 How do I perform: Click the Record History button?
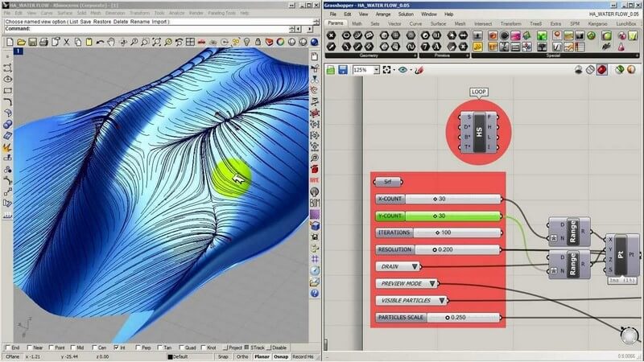303,356
